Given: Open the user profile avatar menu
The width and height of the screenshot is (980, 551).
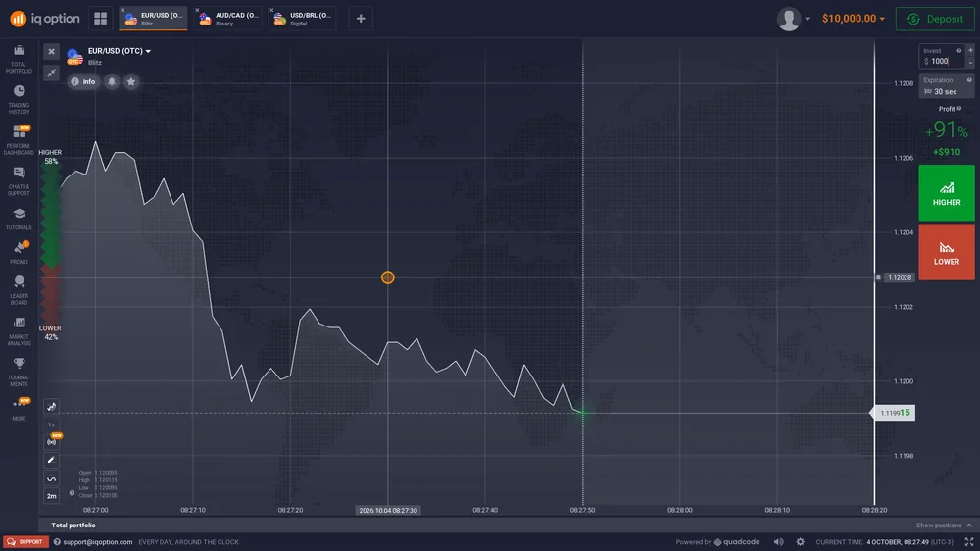Looking at the screenshot, I should click(x=793, y=19).
